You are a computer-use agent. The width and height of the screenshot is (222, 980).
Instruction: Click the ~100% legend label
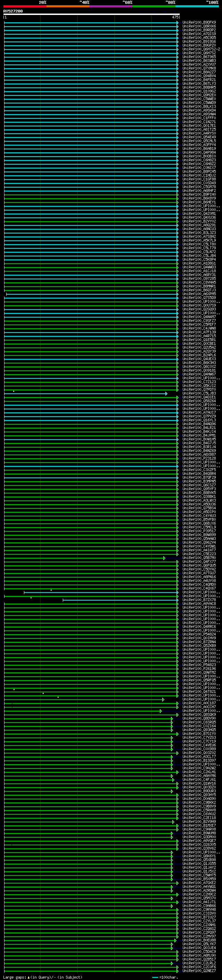(213, 2)
